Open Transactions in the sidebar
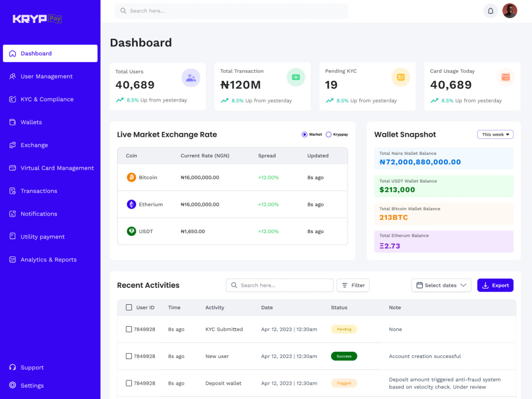 coord(33,190)
